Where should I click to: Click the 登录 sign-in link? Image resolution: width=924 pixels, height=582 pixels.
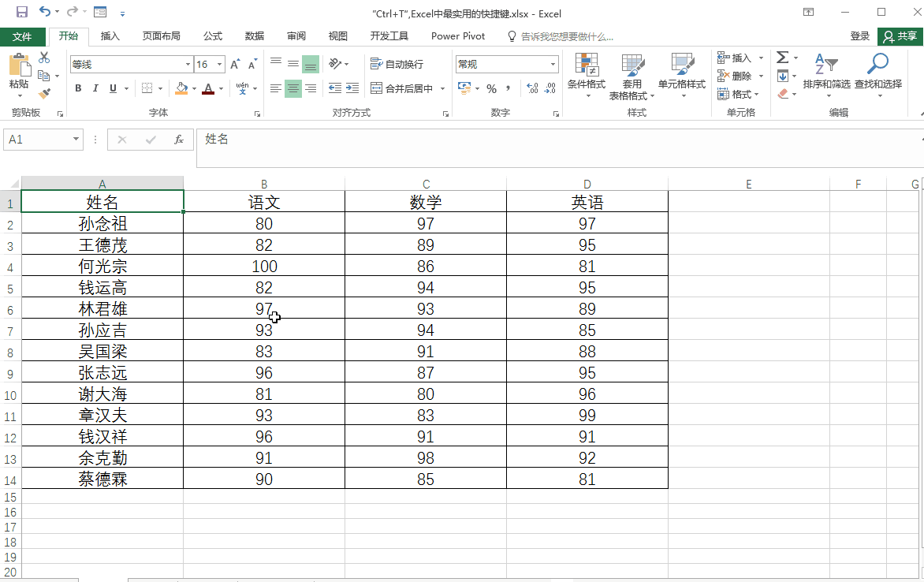pyautogui.click(x=860, y=36)
